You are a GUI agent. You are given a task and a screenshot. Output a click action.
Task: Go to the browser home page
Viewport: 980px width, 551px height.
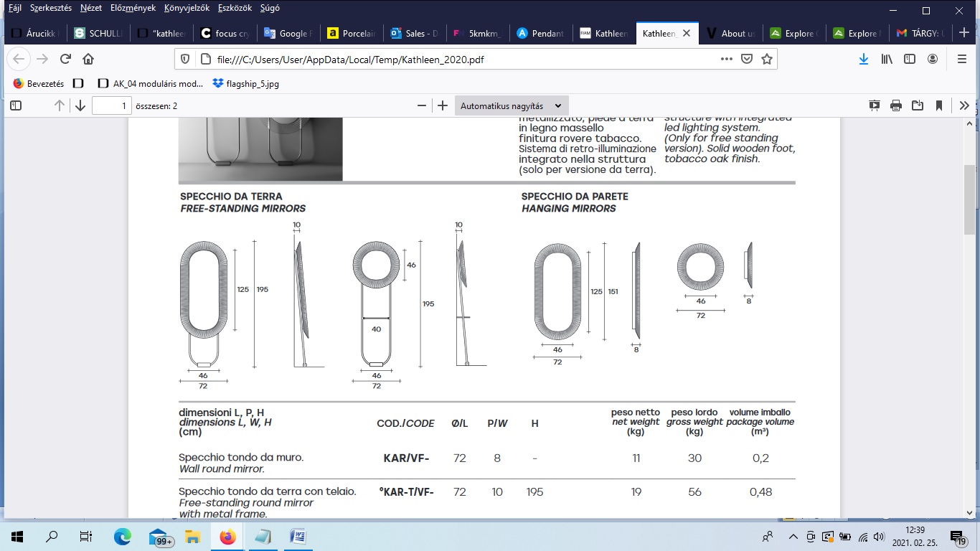tap(88, 59)
